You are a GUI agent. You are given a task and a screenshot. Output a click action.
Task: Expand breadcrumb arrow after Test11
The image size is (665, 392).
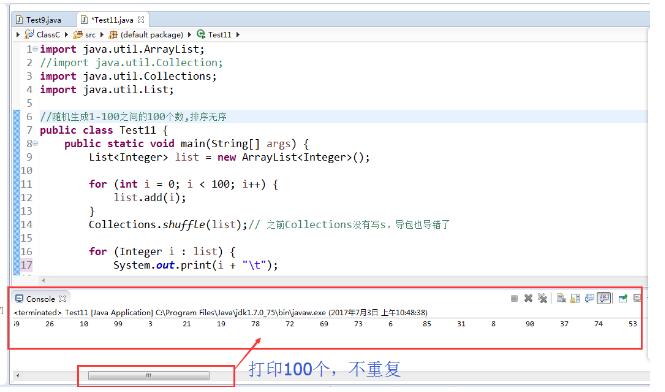pyautogui.click(x=238, y=35)
